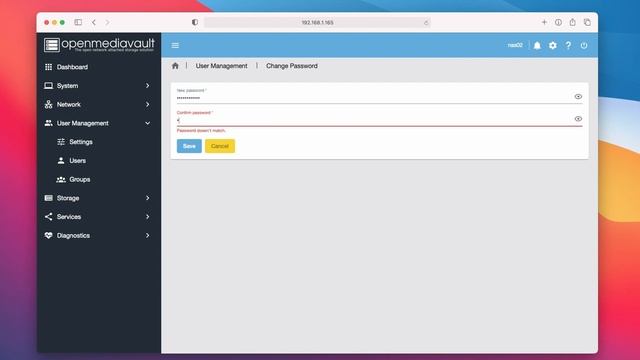Open Settings under User Management
The height and width of the screenshot is (360, 640).
98,142
